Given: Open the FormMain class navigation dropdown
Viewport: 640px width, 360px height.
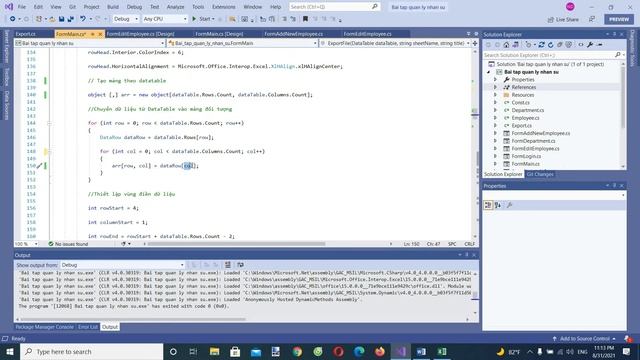Looking at the screenshot, I should click(242, 43).
